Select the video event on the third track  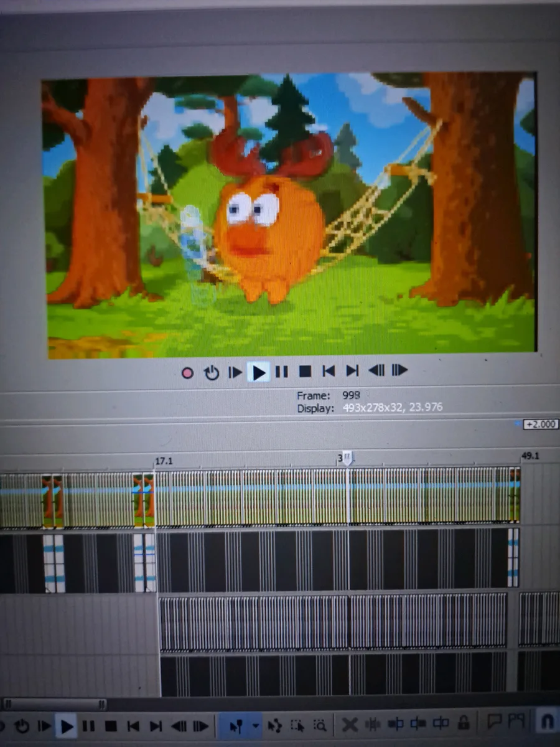[x=334, y=621]
